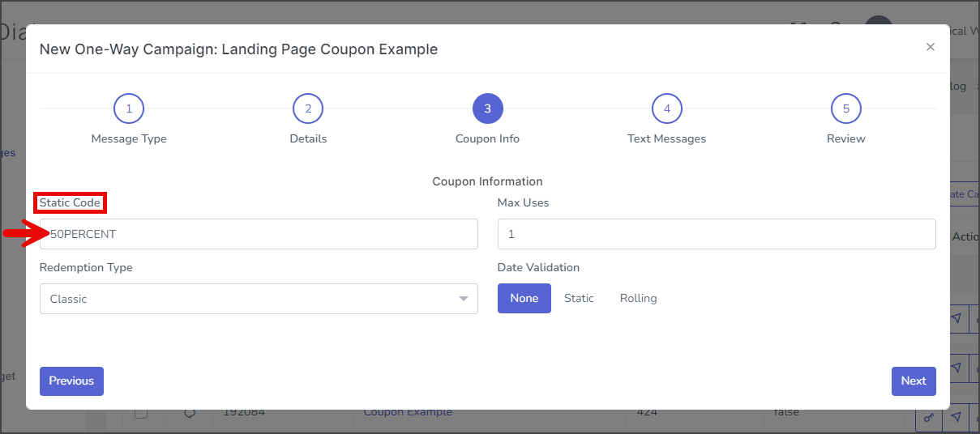Go to step 2 Details

pos(308,108)
